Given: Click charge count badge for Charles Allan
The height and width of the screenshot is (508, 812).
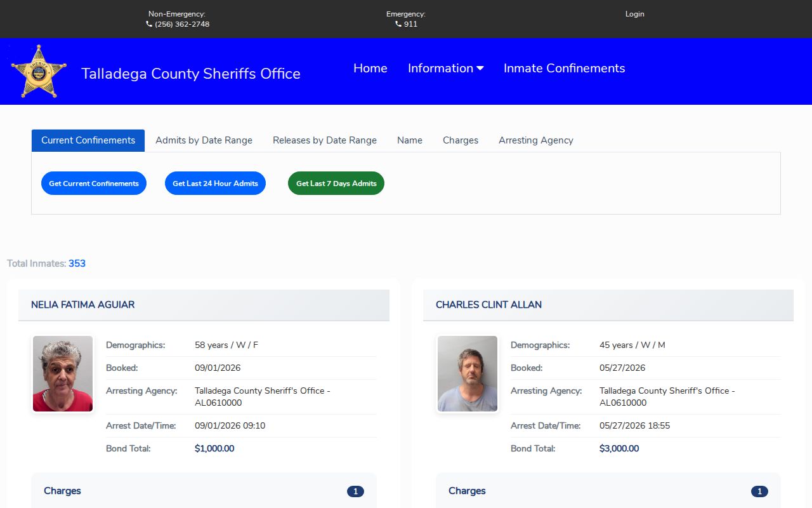Looking at the screenshot, I should 759,491.
